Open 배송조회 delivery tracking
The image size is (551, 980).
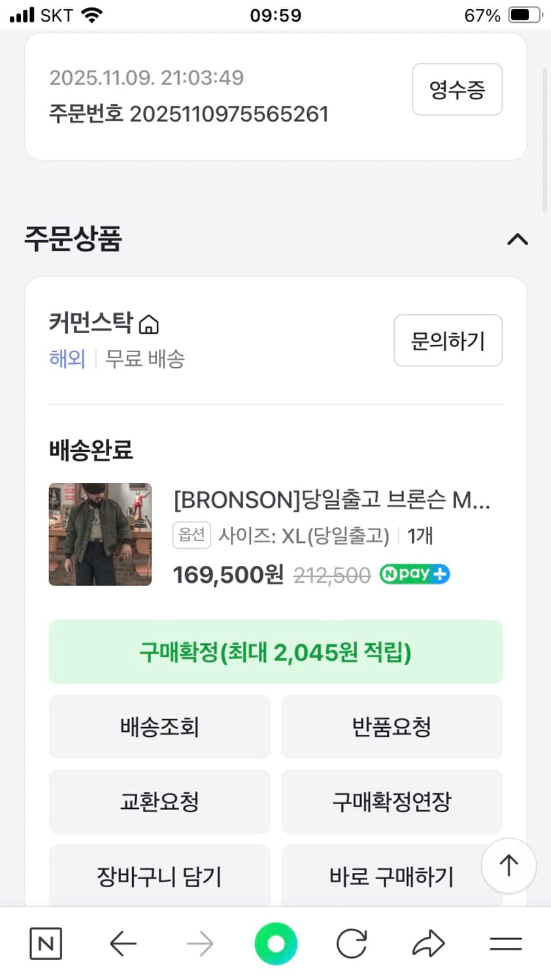[x=159, y=727]
